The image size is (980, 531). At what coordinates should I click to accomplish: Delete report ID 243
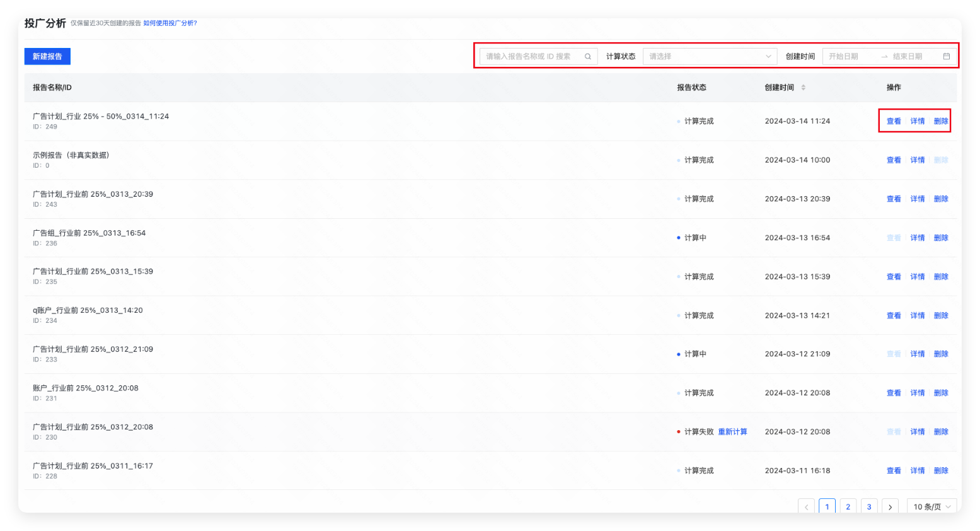coord(941,199)
